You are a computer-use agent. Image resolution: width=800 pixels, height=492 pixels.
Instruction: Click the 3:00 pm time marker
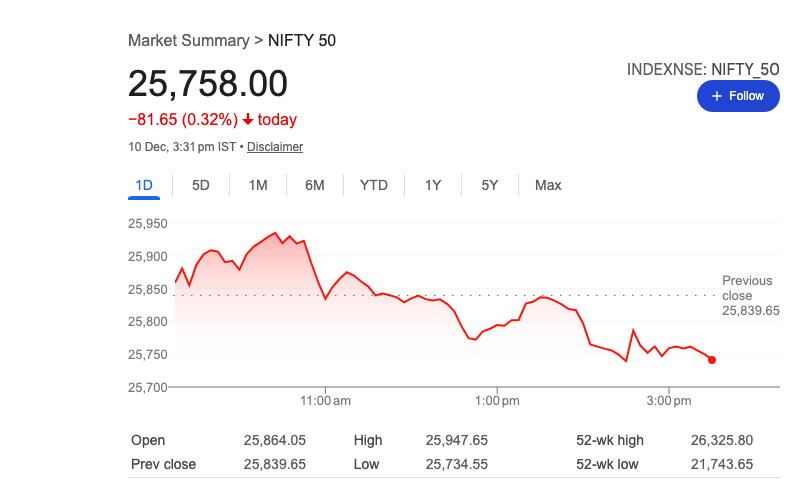(x=668, y=401)
